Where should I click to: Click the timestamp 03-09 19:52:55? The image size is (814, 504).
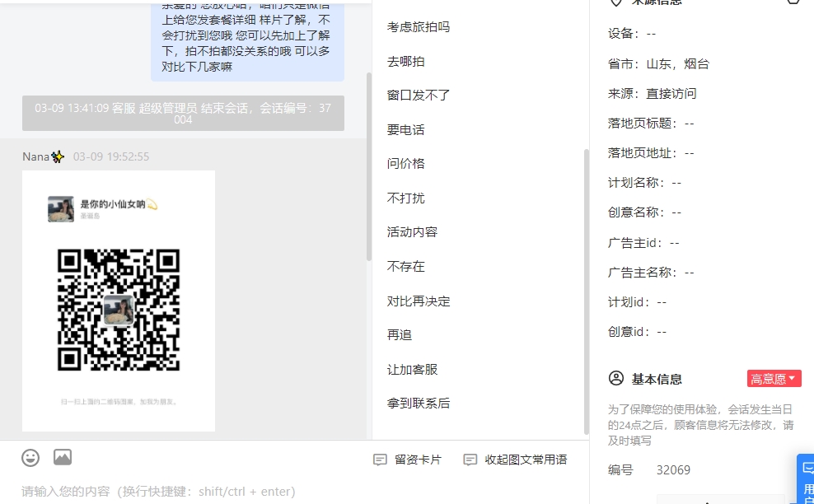point(111,156)
